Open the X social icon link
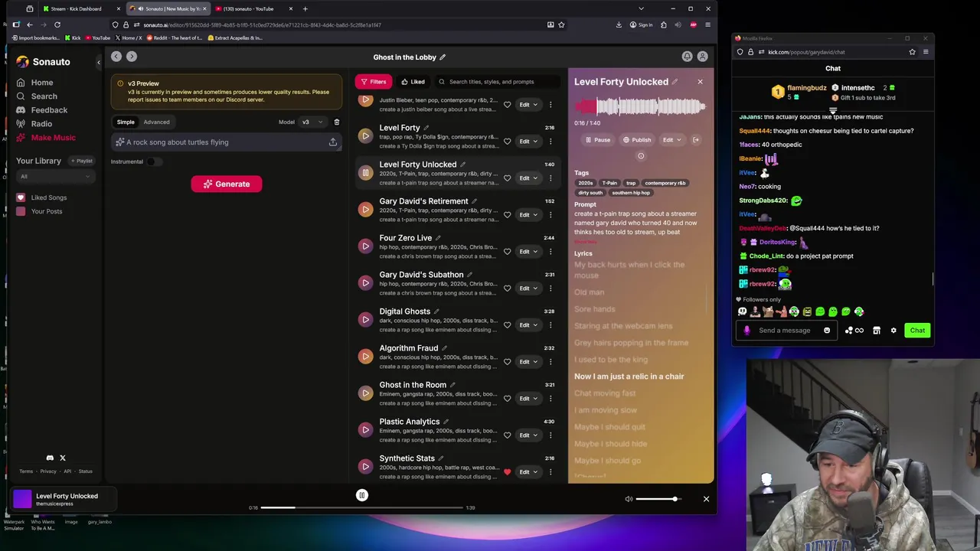980x551 pixels. tap(63, 458)
